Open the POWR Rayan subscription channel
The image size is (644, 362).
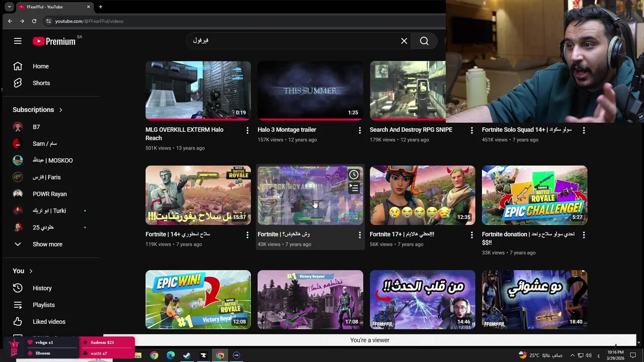(x=51, y=194)
